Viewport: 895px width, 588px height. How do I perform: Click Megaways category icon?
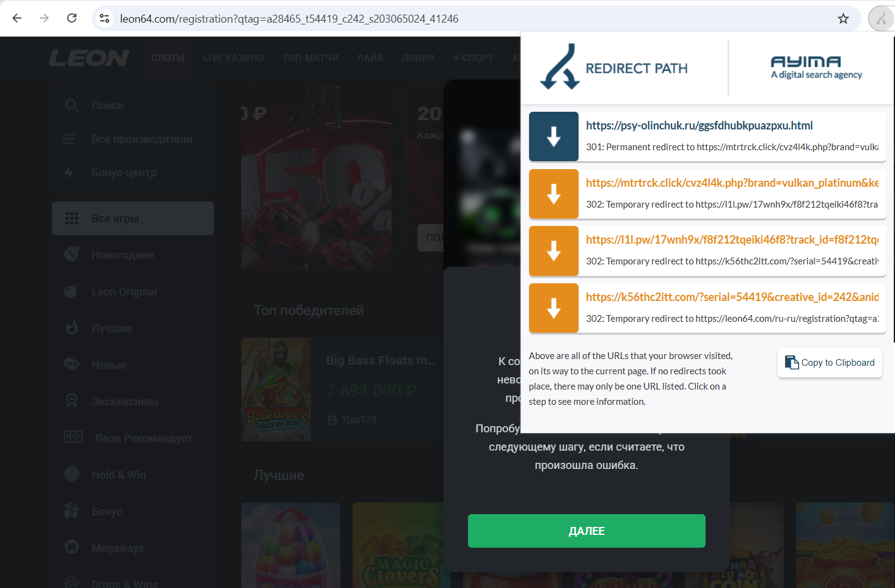click(71, 547)
